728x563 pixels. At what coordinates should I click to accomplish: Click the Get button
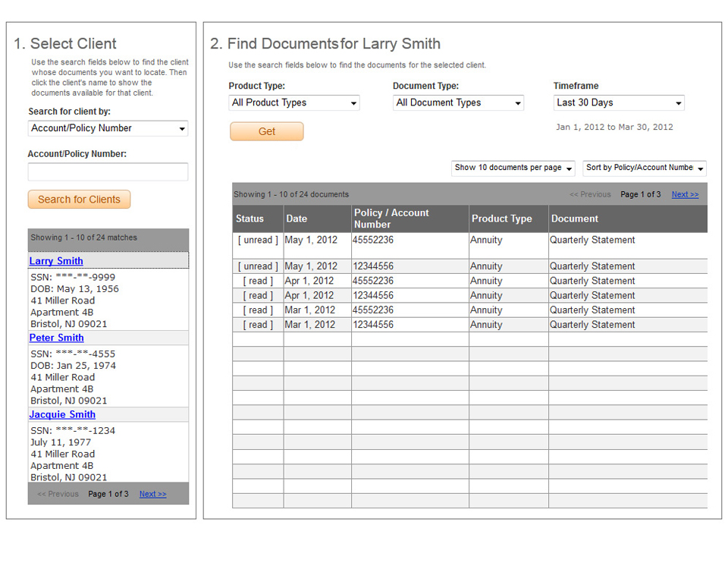pyautogui.click(x=267, y=131)
